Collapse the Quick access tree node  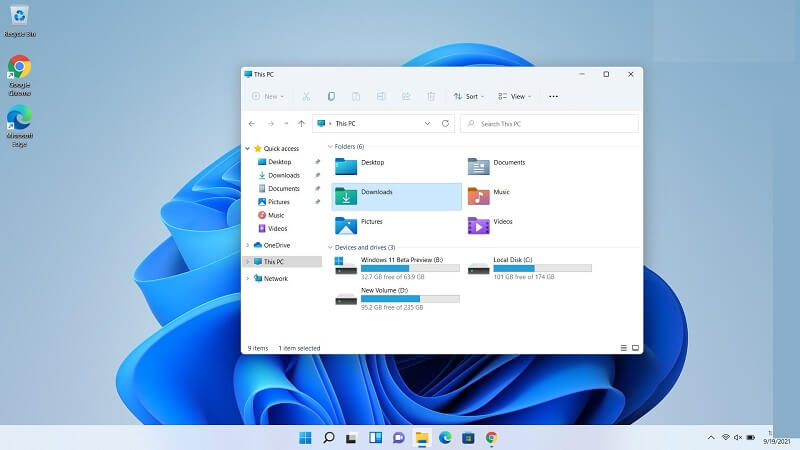point(248,148)
